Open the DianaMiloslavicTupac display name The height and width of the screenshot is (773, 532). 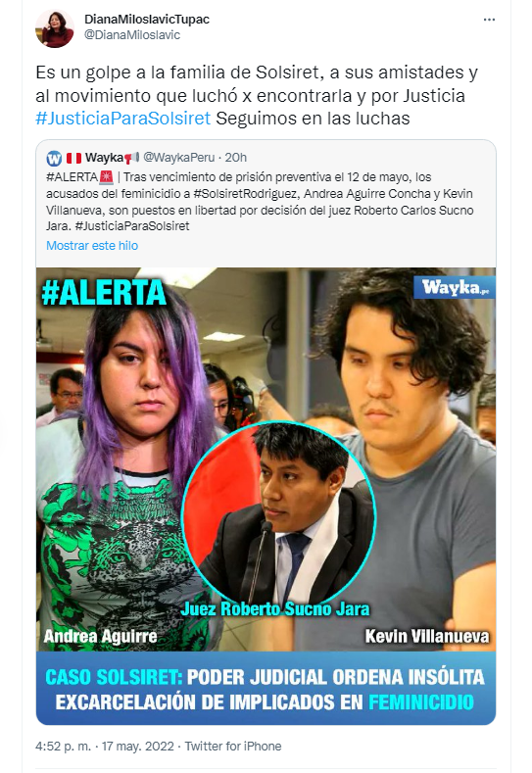(x=147, y=20)
